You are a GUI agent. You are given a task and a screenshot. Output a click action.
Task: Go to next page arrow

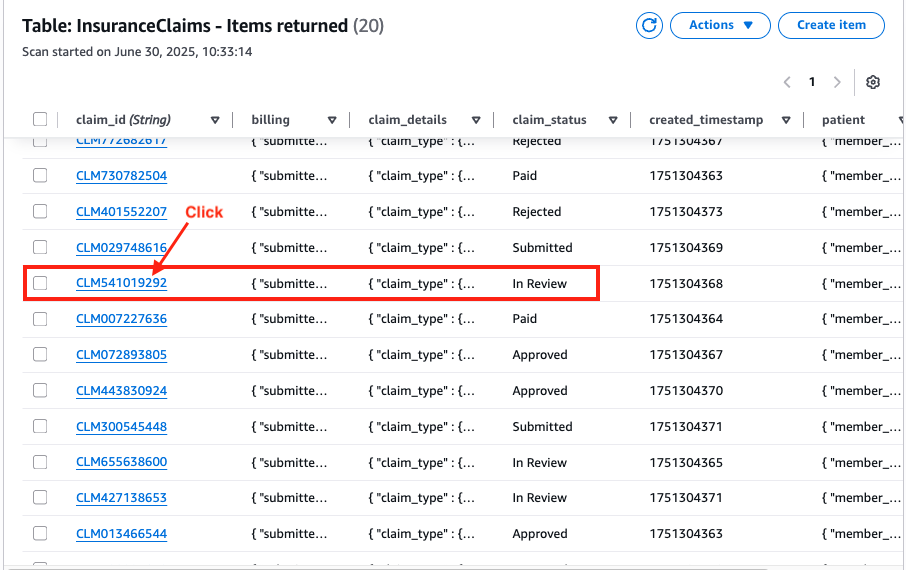837,82
